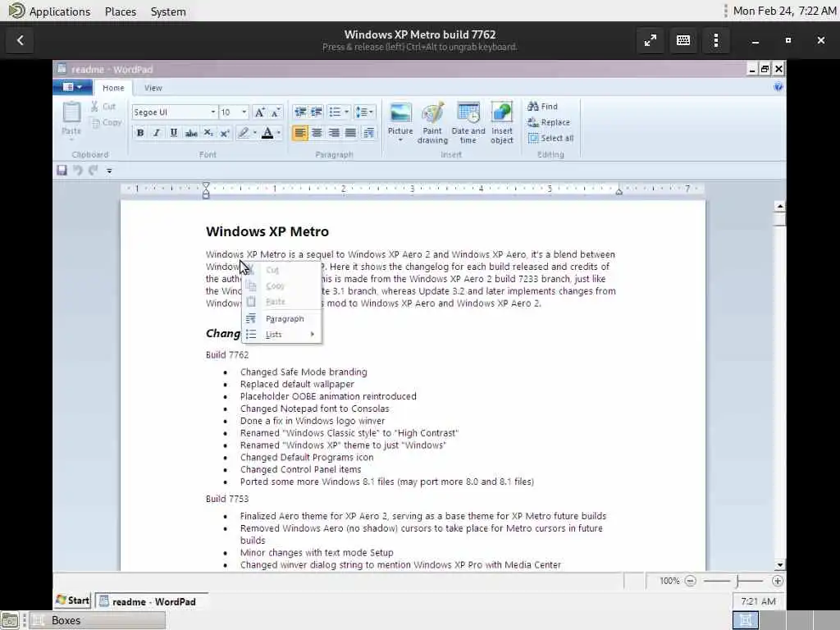Click the font color A icon
Image resolution: width=840 pixels, height=630 pixels.
[x=267, y=133]
